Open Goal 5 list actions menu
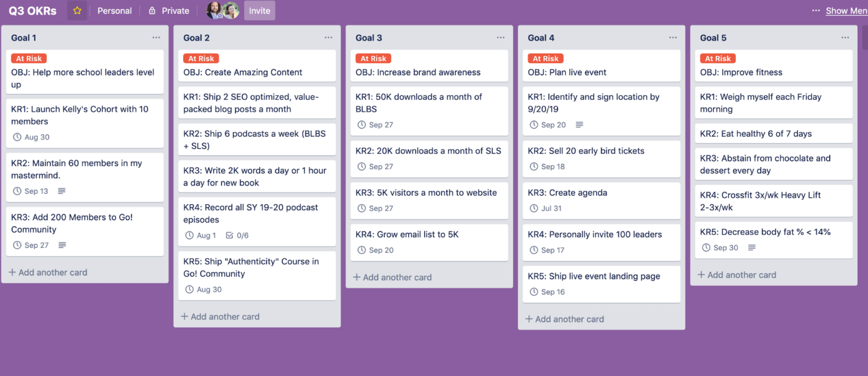Image resolution: width=868 pixels, height=376 pixels. (x=845, y=38)
